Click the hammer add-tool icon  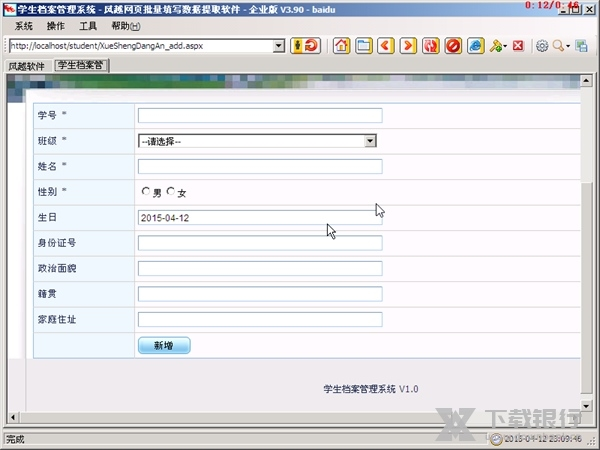pyautogui.click(x=496, y=46)
